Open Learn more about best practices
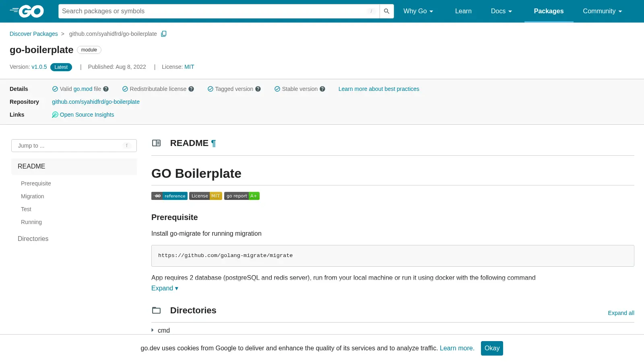Viewport: 644px width, 362px height. 379,89
